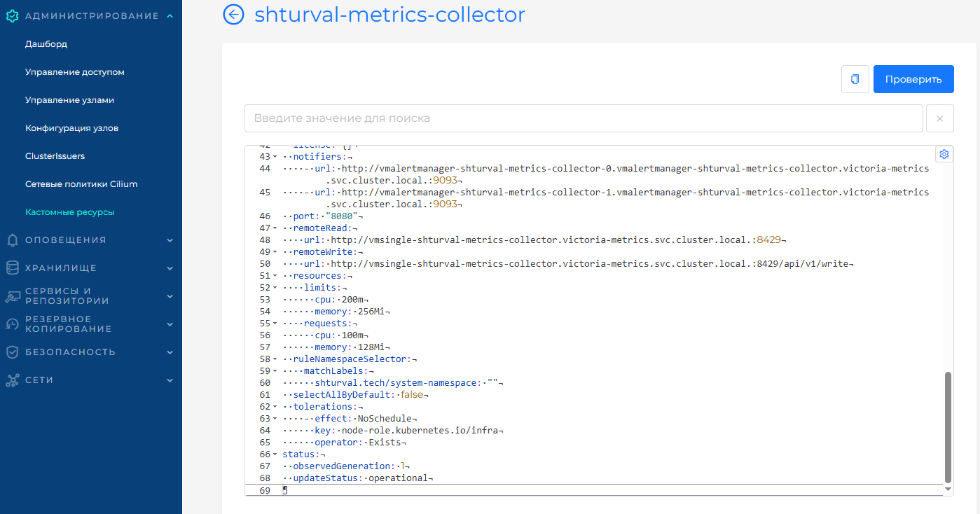Expand the Сервисы и репозитории section
Screen dimensions: 980x514
[170, 296]
